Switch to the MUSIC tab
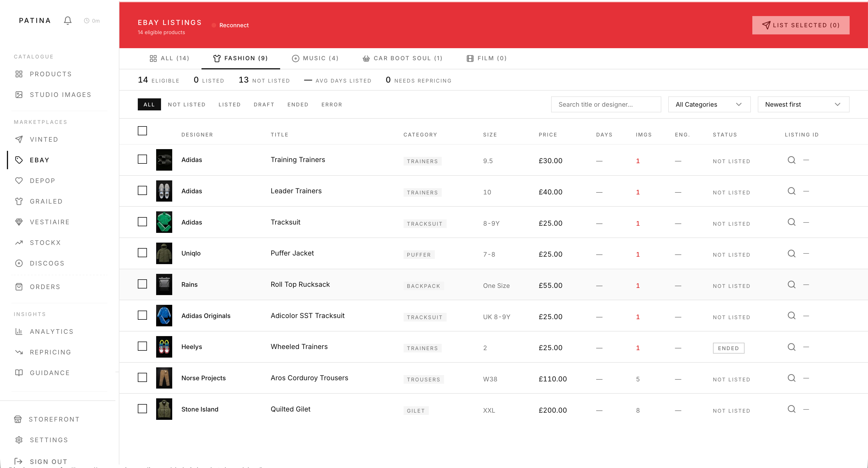 click(x=315, y=58)
